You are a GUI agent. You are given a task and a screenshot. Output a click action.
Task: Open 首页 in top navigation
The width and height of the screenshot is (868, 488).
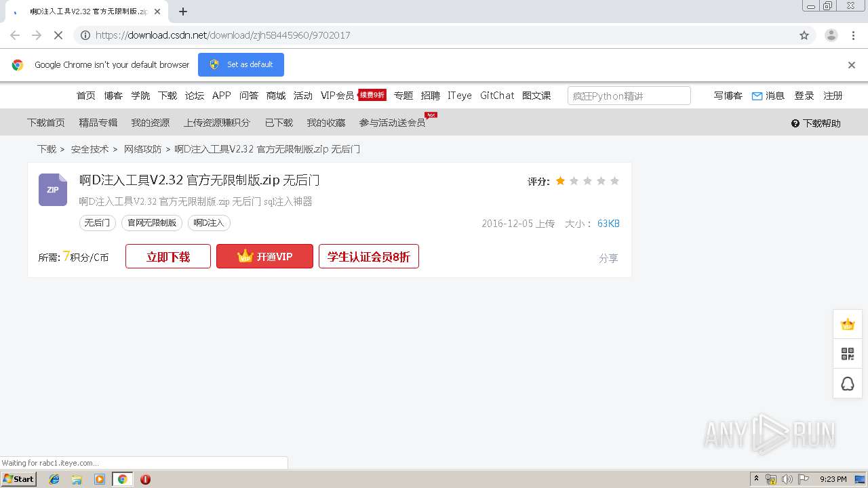coord(86,96)
